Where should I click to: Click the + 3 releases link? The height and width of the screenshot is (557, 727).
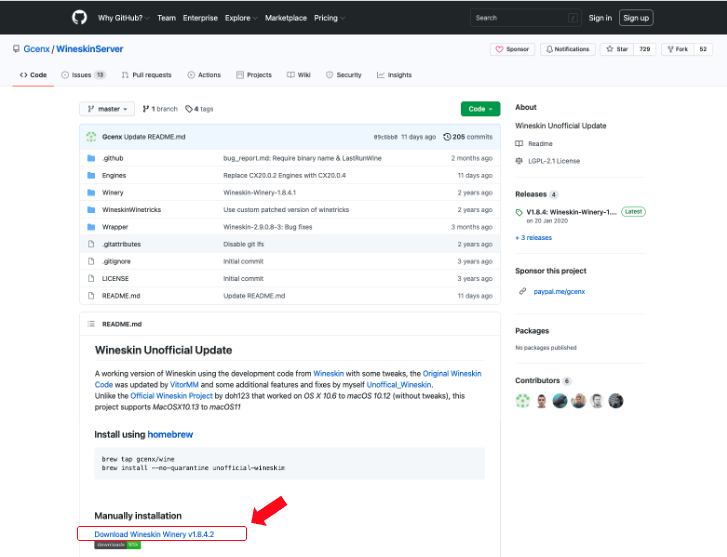[x=534, y=237]
